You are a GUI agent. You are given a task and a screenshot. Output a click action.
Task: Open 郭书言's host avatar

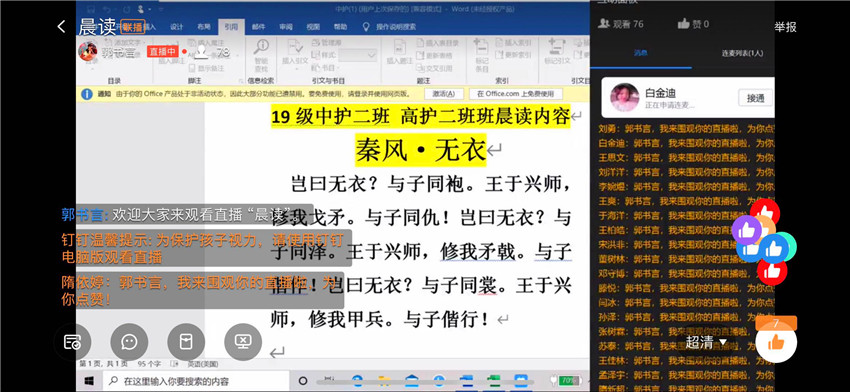click(87, 52)
